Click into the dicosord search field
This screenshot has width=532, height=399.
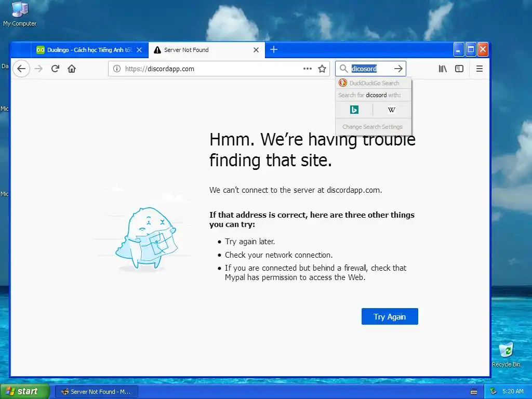(x=371, y=69)
